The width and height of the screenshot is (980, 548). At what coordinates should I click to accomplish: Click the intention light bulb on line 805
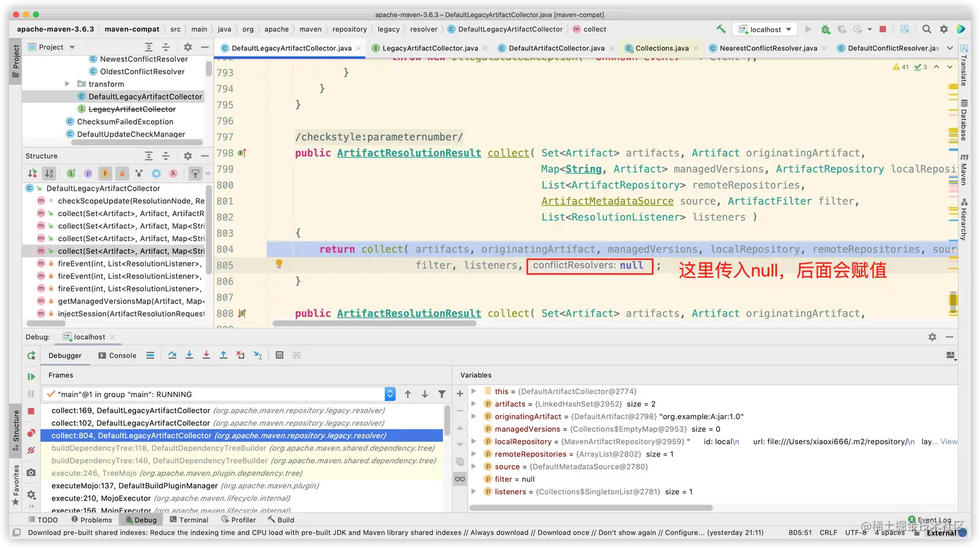point(279,264)
